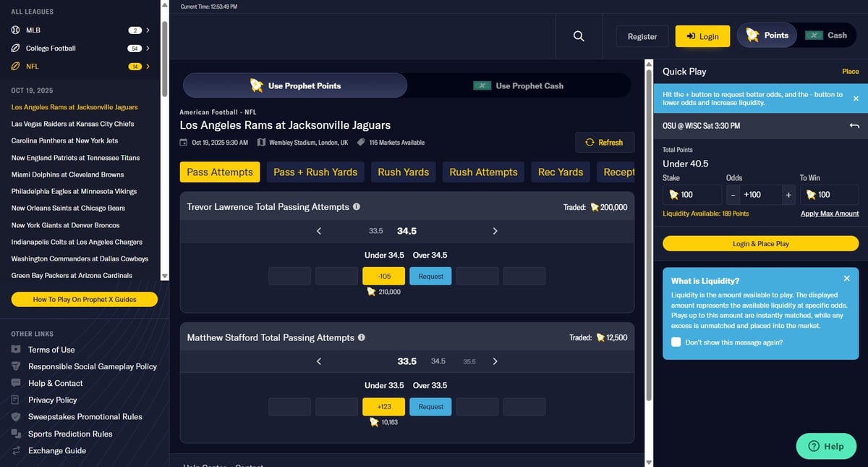Select the Pass + Rush Yards tab
Screen dimensions: 868x467
(315, 172)
